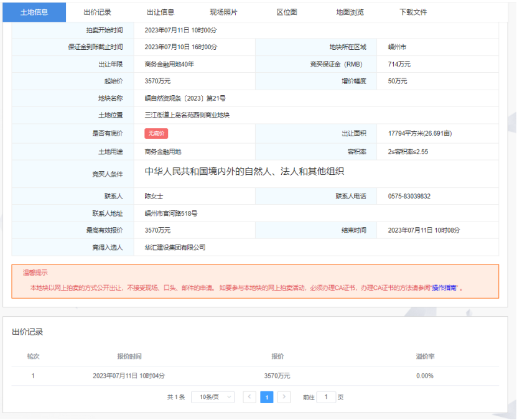Select page 1 in pagination
This screenshot has height=420, width=517.
(266, 397)
